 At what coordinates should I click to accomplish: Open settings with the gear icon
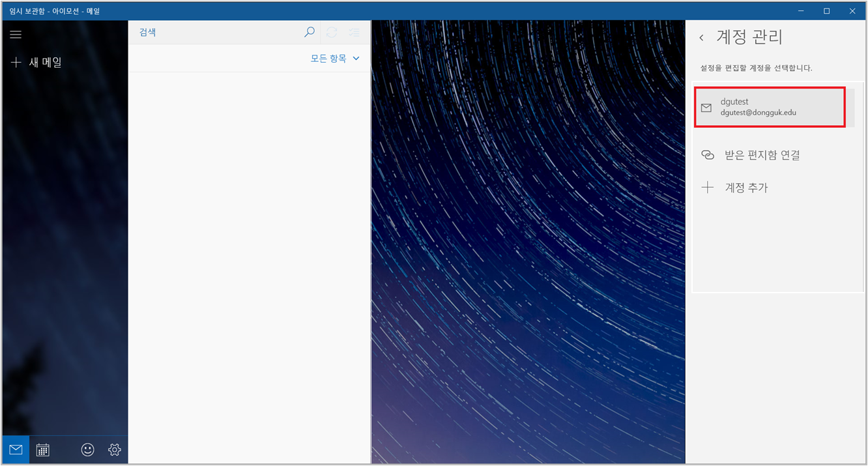click(x=115, y=450)
